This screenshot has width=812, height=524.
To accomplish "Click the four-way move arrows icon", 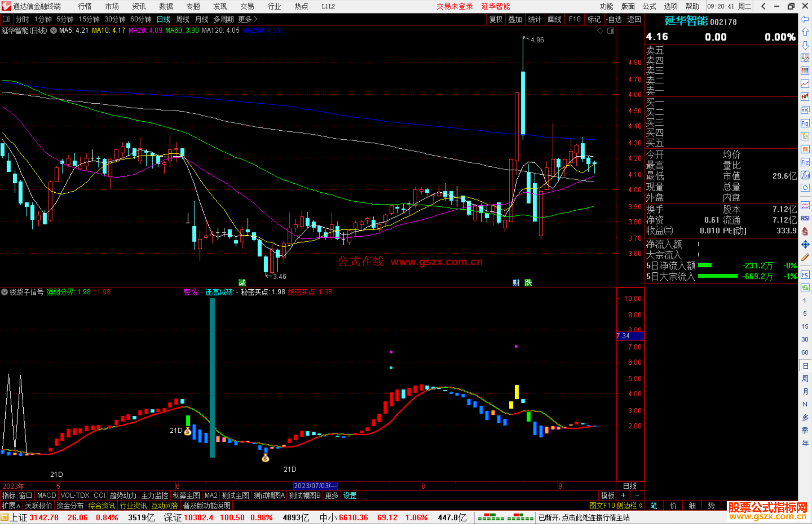I will click(805, 245).
